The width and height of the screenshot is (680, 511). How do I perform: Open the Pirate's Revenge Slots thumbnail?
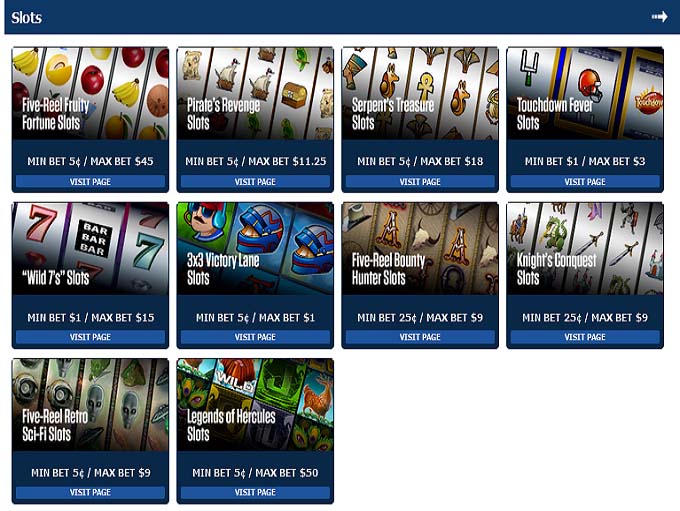[255, 94]
